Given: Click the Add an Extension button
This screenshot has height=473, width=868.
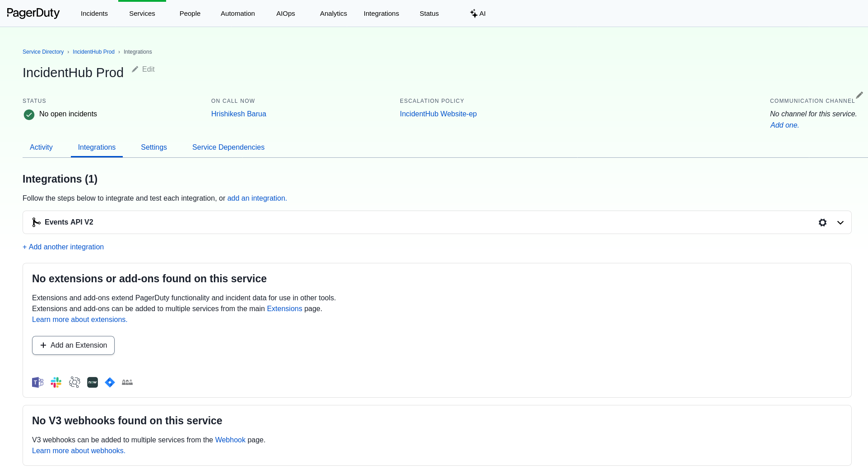Looking at the screenshot, I should tap(73, 345).
